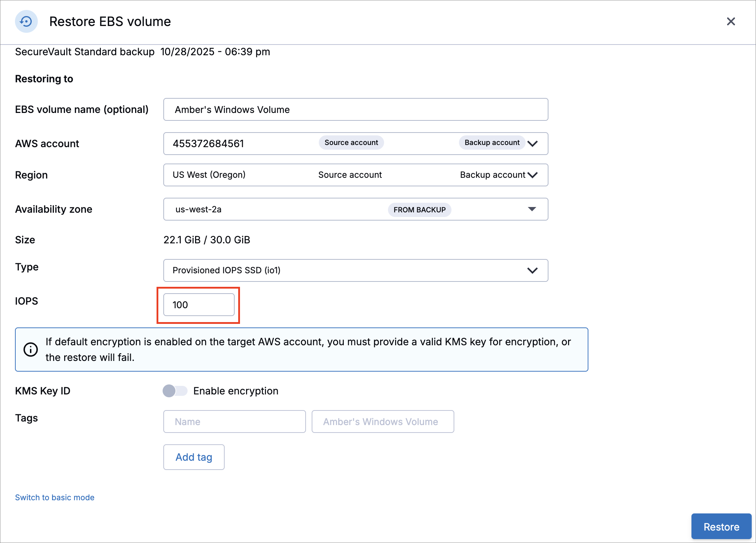Click the tag value field beside Name

click(x=382, y=422)
